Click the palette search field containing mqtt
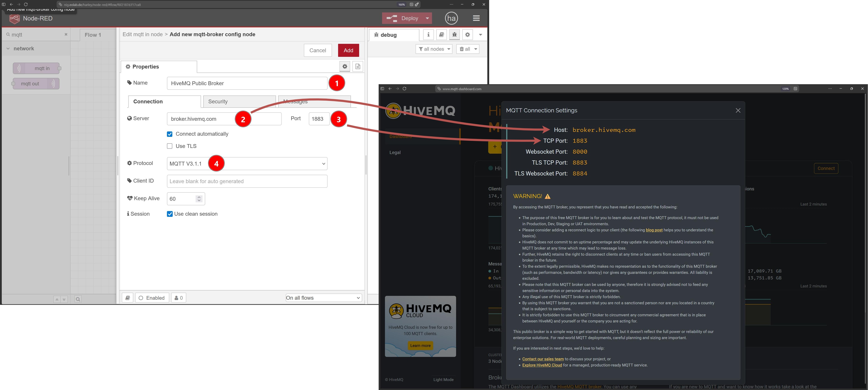This screenshot has height=390, width=868. point(36,34)
